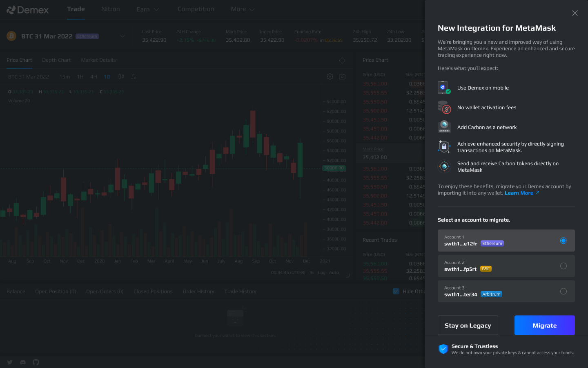Viewport: 588px width, 368px height.
Task: Expand the More dropdown menu
Action: click(243, 9)
